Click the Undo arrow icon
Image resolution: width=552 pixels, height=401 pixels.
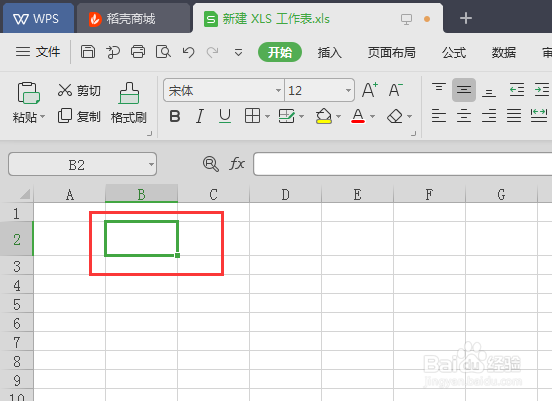(x=188, y=52)
